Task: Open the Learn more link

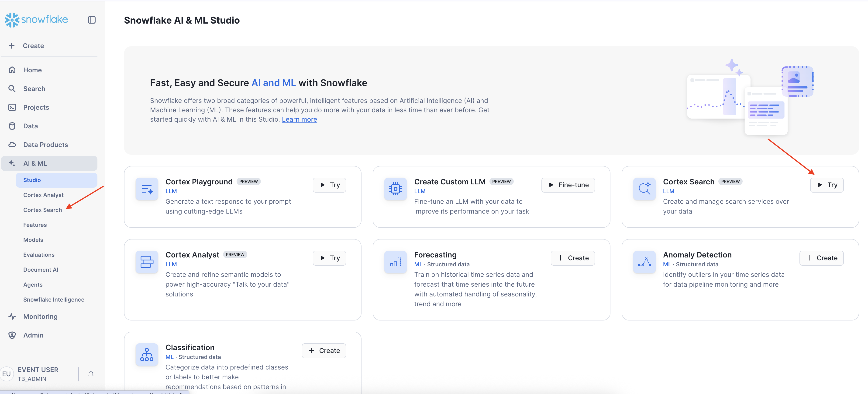Action: point(299,120)
